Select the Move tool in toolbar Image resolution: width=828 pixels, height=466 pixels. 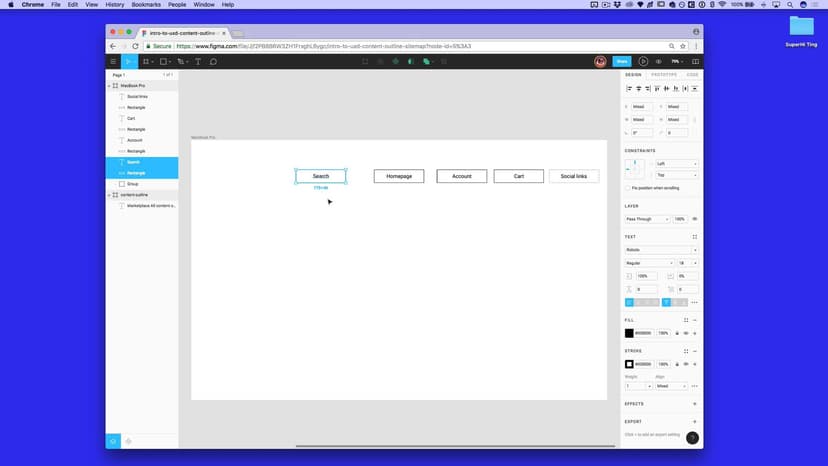click(127, 62)
